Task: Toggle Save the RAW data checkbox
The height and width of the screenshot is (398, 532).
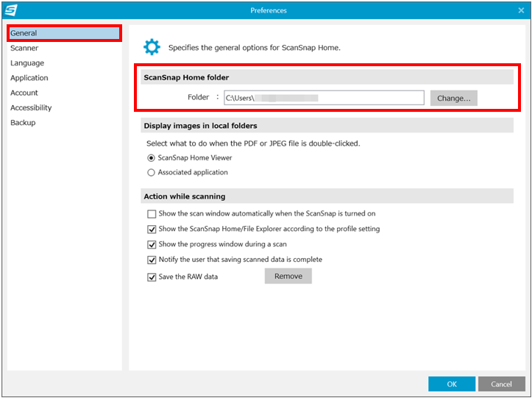Action: 152,277
